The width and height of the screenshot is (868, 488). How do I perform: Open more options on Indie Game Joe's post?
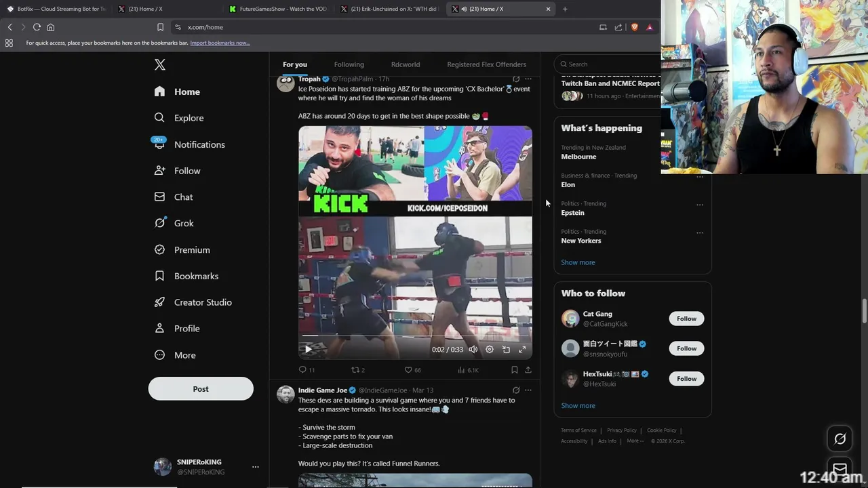pos(528,390)
